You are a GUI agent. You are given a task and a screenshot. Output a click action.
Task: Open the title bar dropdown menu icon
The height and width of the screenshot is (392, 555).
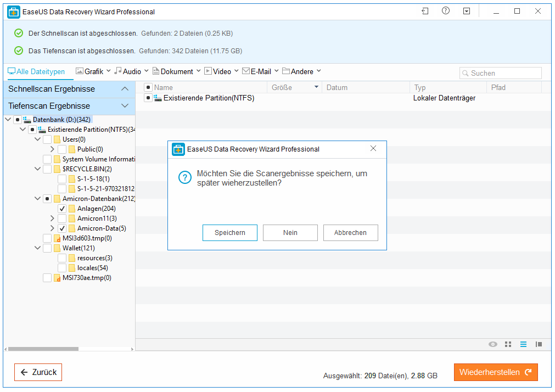click(x=467, y=12)
